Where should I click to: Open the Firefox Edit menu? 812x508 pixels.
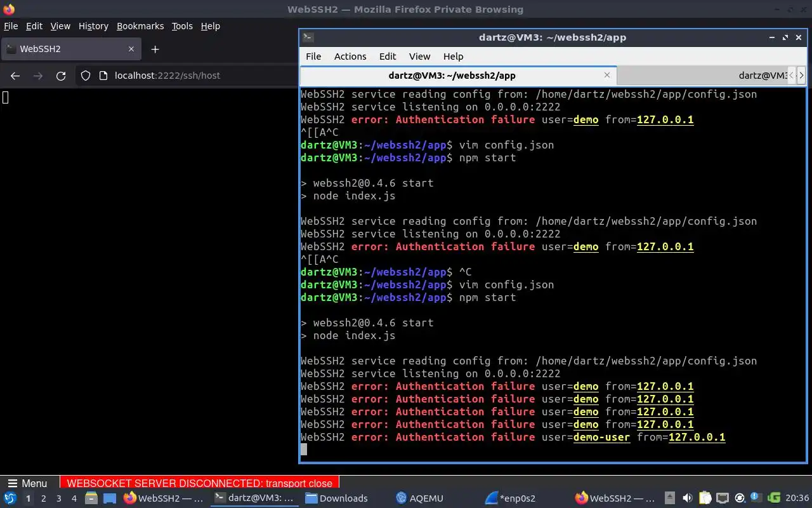pos(34,26)
